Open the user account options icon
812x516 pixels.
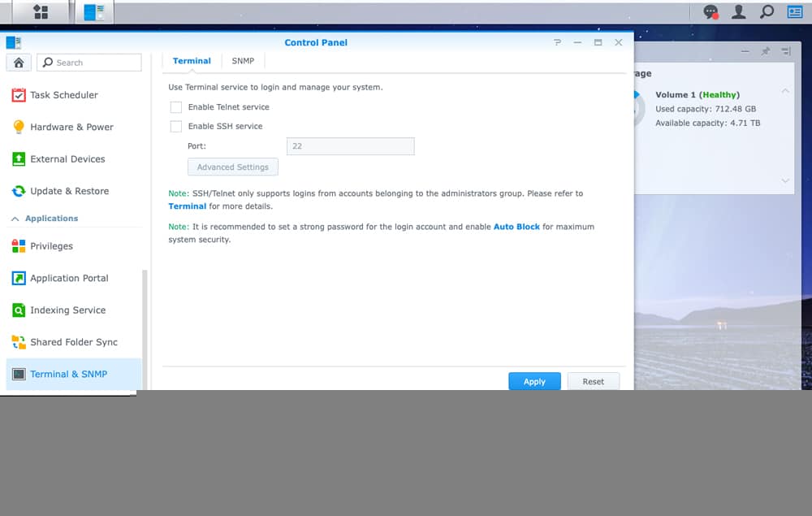(x=739, y=12)
